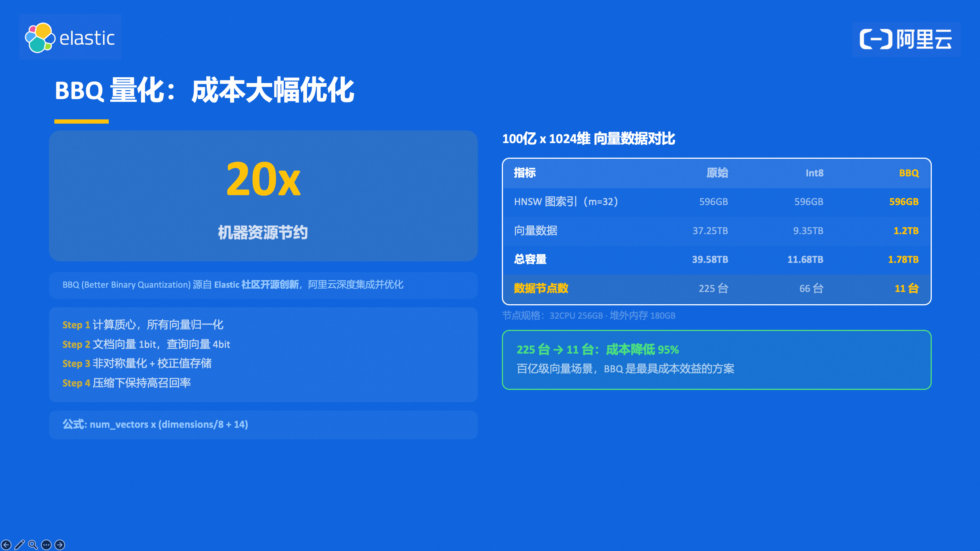Screen dimensions: 980x551
Task: Select the slide title BBQ 量化：成本大幅优化
Action: tap(204, 90)
